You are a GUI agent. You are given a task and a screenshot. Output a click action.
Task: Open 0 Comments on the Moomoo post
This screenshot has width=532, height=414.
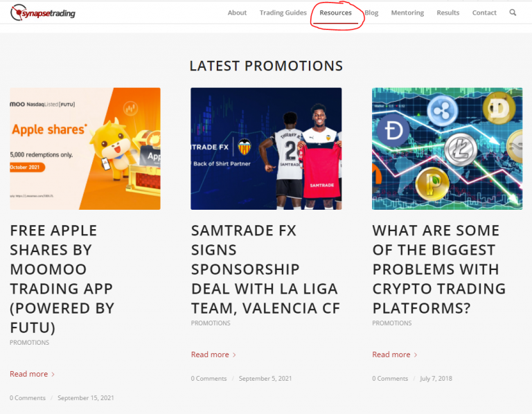28,398
